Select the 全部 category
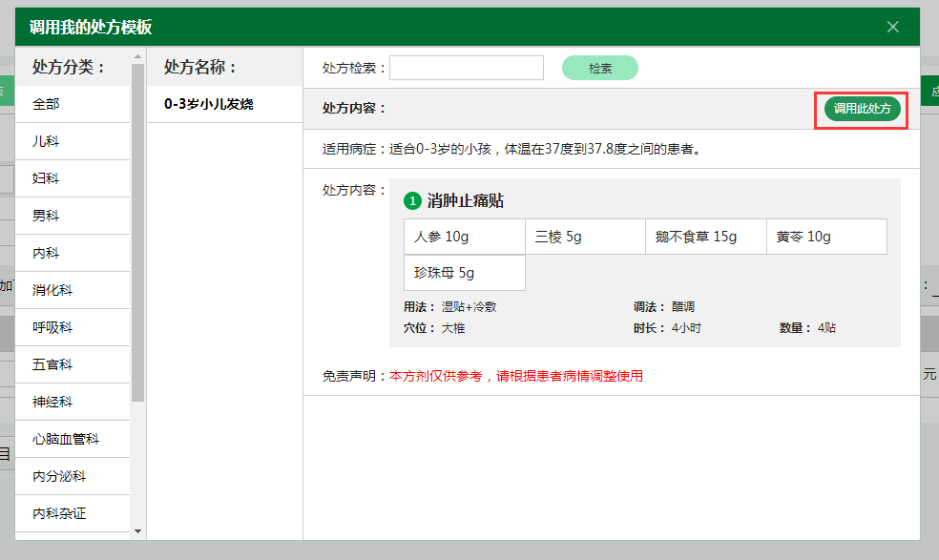Image resolution: width=939 pixels, height=560 pixels. pos(73,104)
